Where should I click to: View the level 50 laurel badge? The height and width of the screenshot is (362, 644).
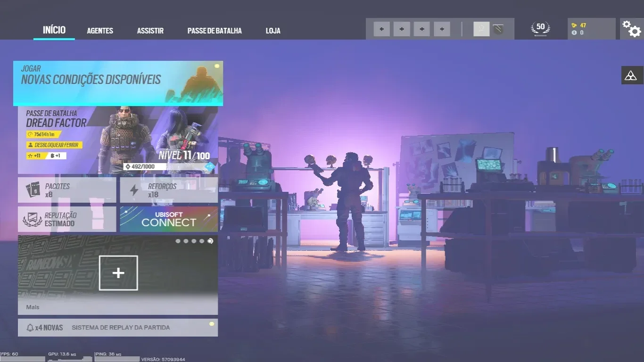(540, 29)
